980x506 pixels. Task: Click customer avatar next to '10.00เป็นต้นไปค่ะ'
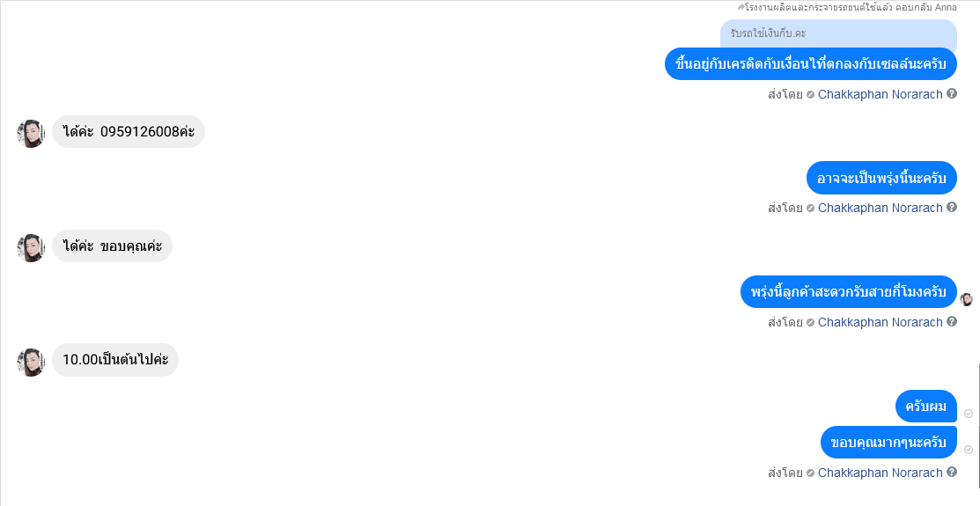pos(31,363)
